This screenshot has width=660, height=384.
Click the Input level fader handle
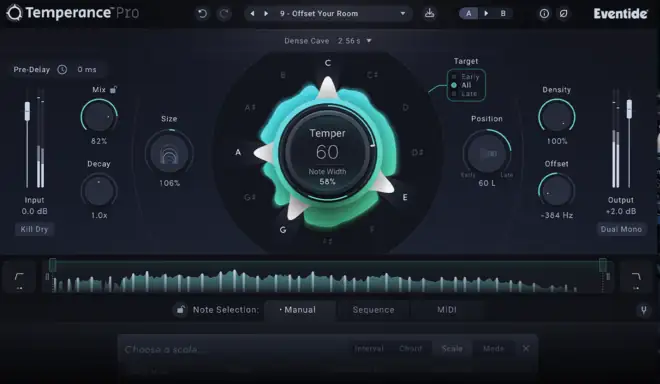click(27, 111)
